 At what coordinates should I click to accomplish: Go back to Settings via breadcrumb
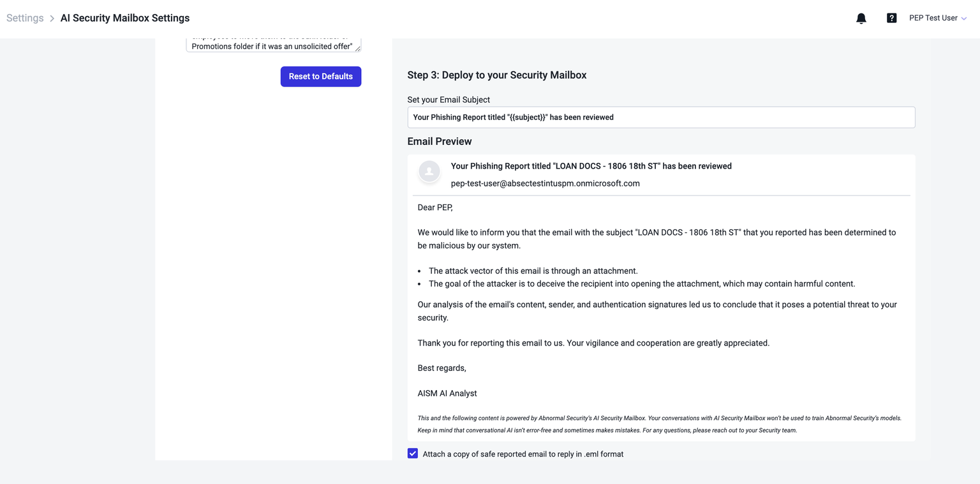pos(25,18)
